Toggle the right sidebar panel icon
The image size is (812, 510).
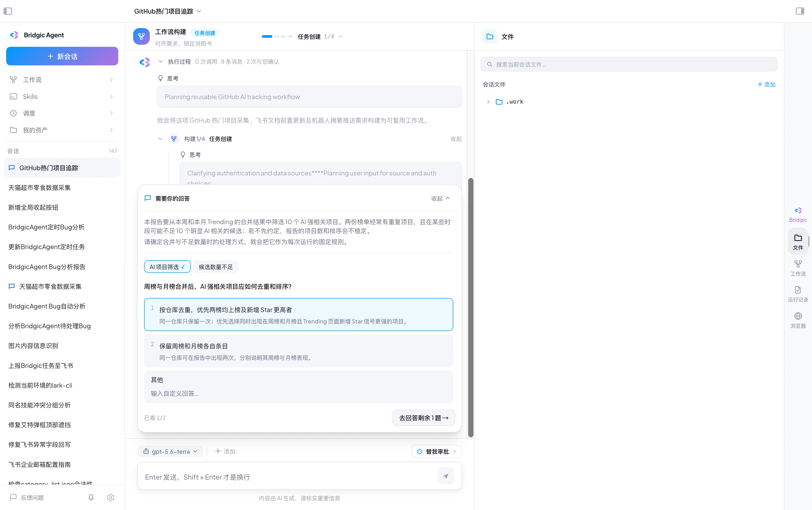(x=800, y=11)
